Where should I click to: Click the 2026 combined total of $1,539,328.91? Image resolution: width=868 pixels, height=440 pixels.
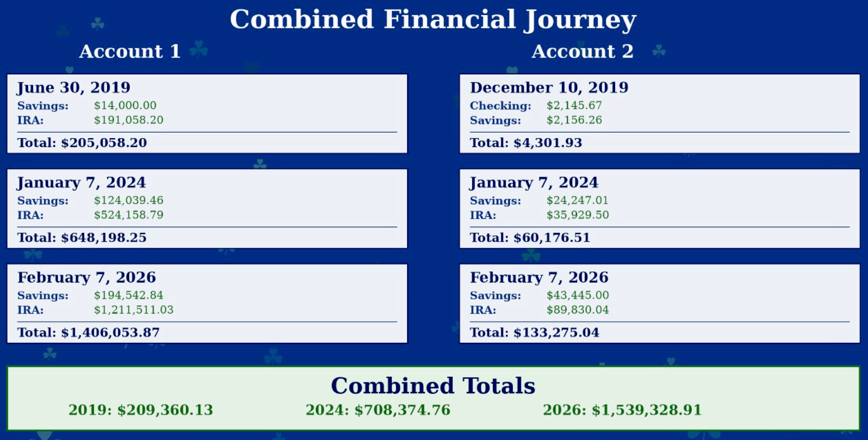[x=622, y=410]
